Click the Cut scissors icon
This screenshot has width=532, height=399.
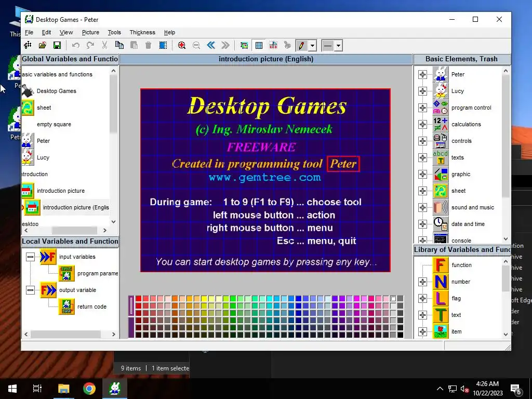[104, 45]
